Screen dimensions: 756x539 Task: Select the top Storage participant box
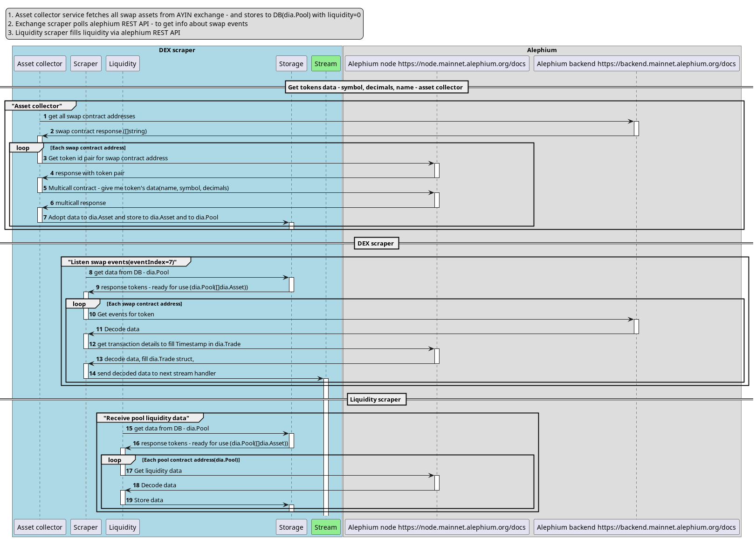coord(291,64)
